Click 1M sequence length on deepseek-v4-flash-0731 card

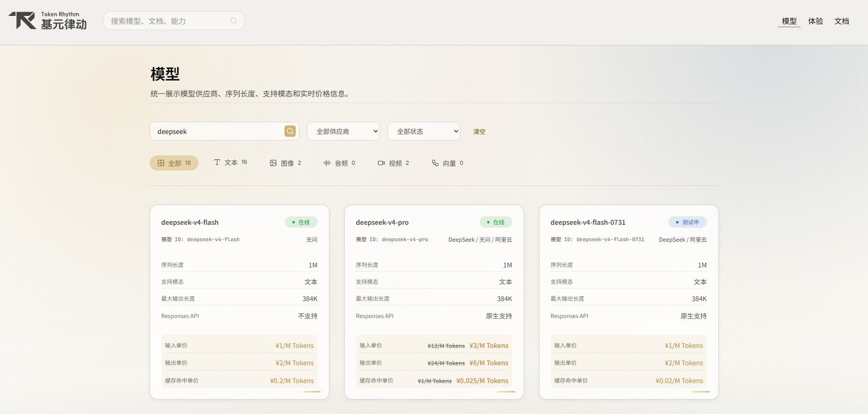702,265
